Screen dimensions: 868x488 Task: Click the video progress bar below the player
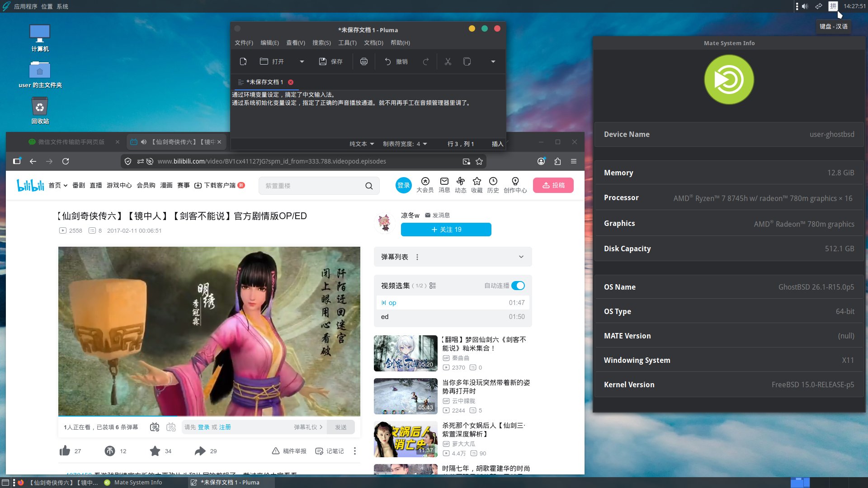209,416
